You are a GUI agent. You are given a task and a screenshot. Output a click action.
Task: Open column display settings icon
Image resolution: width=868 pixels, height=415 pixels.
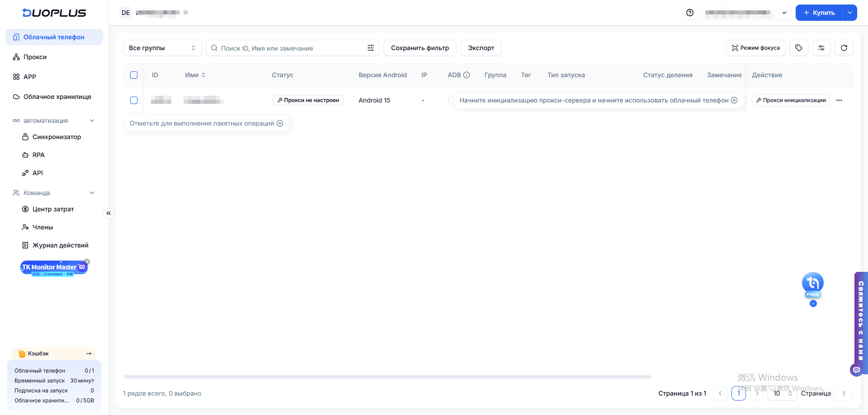pyautogui.click(x=821, y=48)
